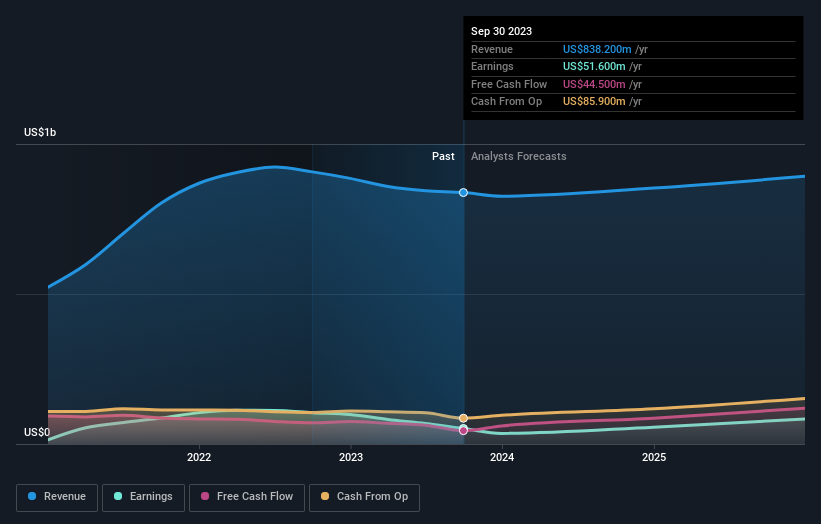Click the 2024 axis label
The height and width of the screenshot is (524, 821).
[x=502, y=458]
